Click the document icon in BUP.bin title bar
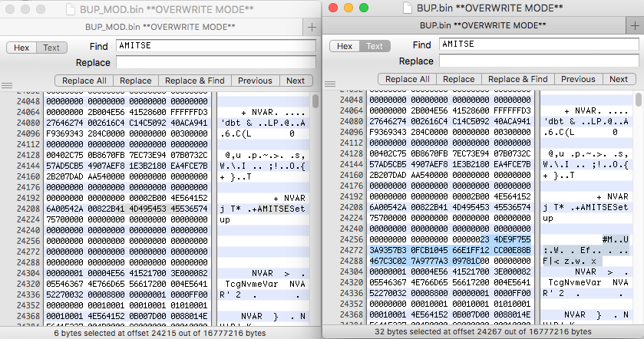 [x=407, y=8]
